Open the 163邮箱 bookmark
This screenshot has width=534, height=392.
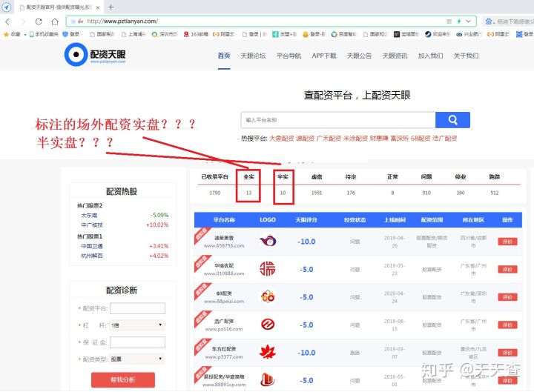pos(196,34)
